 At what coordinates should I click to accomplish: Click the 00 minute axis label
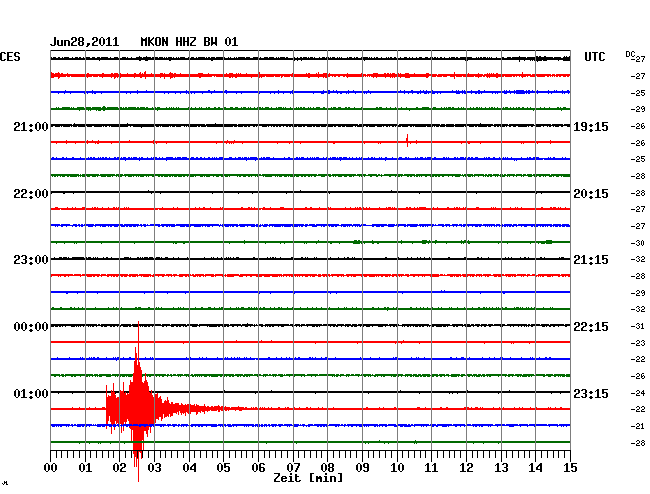[51, 467]
